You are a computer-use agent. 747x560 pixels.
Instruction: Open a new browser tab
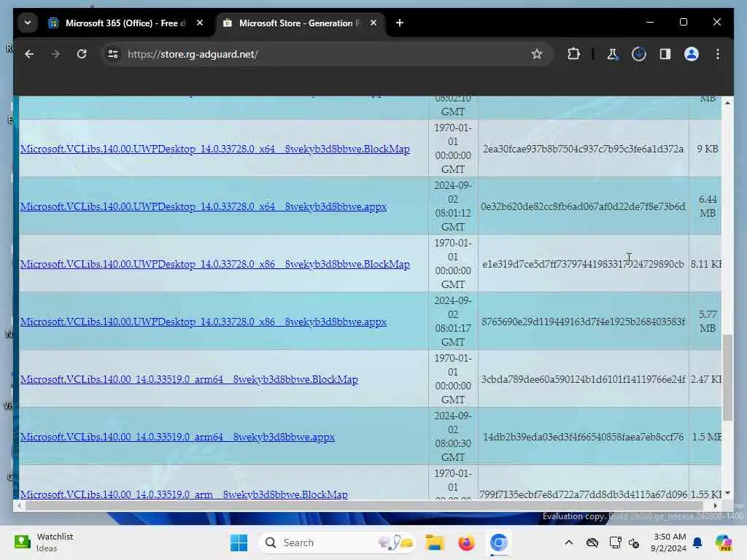400,23
